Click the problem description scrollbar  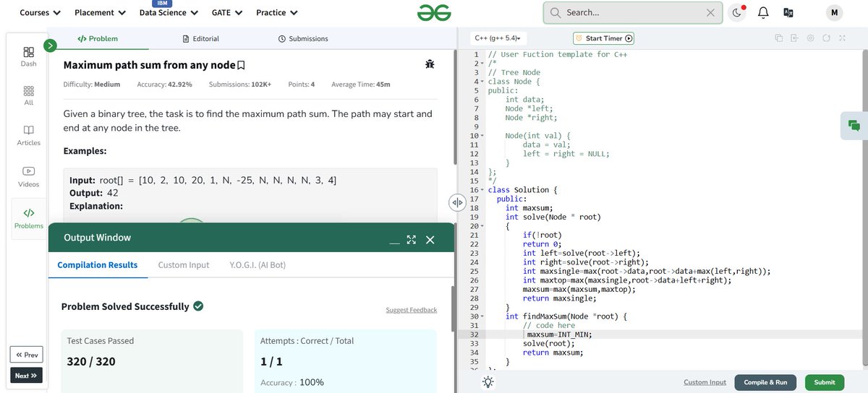click(x=454, y=107)
